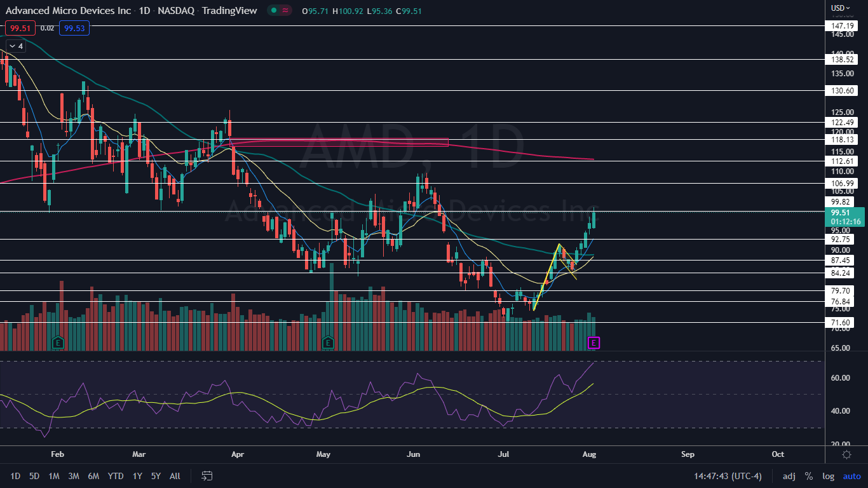The image size is (868, 488).
Task: Toggle percent scale mode
Action: [809, 475]
